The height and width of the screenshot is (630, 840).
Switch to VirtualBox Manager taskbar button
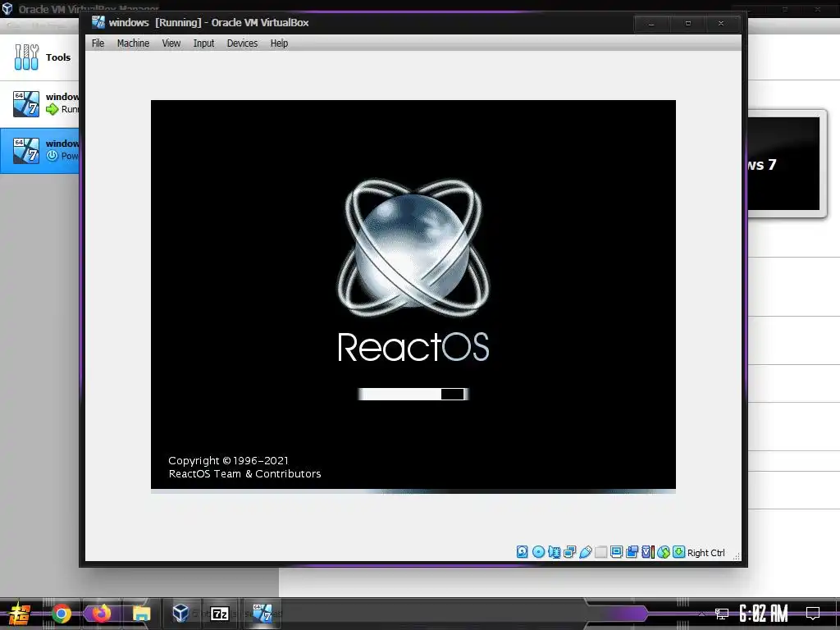[x=180, y=614]
